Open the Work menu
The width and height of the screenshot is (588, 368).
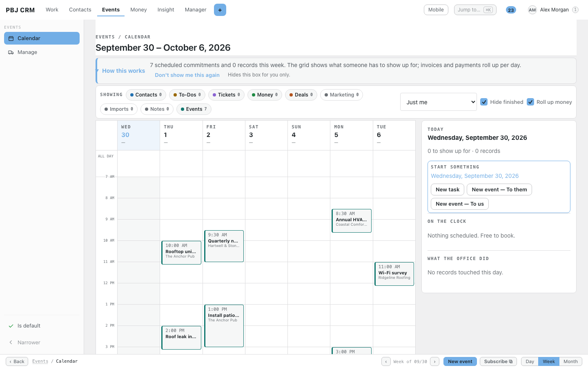52,9
